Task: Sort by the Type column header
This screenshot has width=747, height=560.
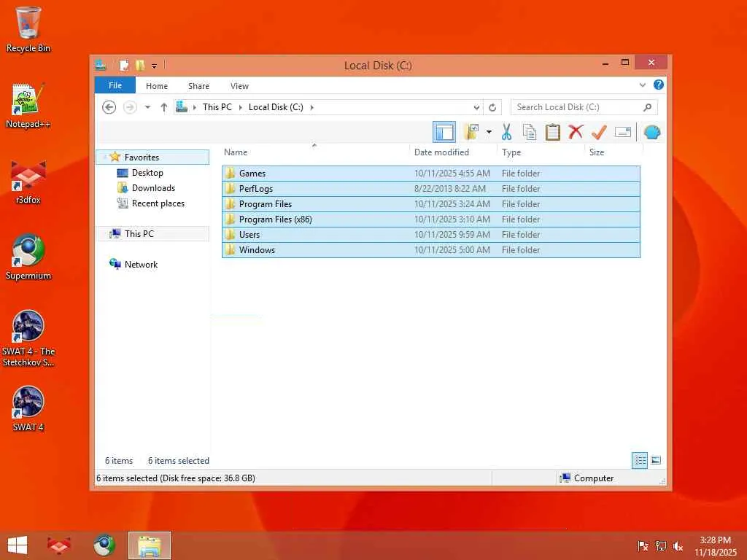Action: pyautogui.click(x=541, y=152)
